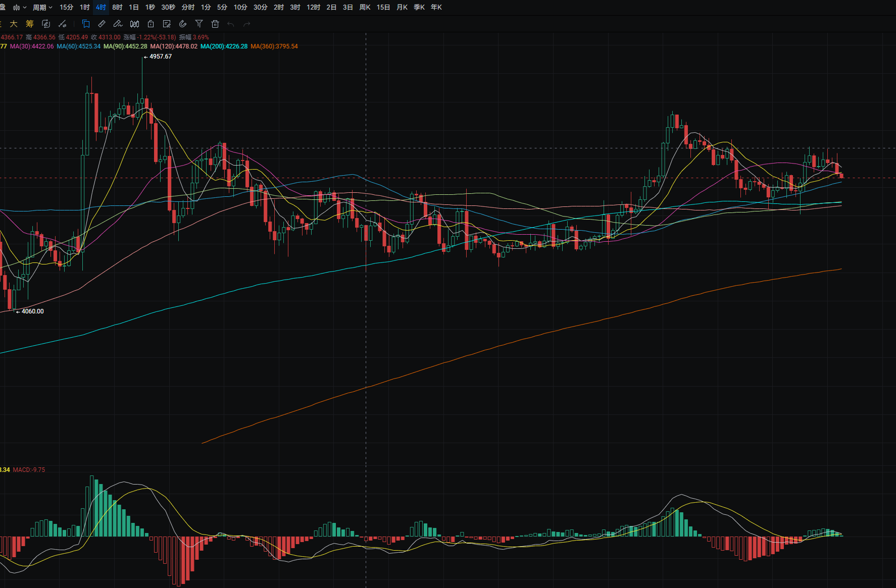Image resolution: width=896 pixels, height=588 pixels.
Task: Select the active 4时 timeframe tab
Action: [x=101, y=8]
